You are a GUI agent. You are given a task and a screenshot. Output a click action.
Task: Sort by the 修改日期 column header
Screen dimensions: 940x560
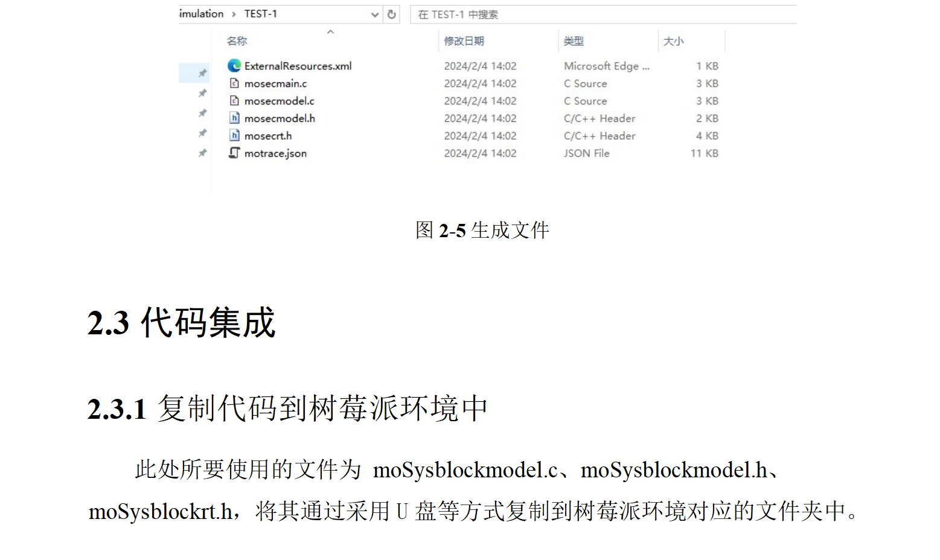[464, 41]
